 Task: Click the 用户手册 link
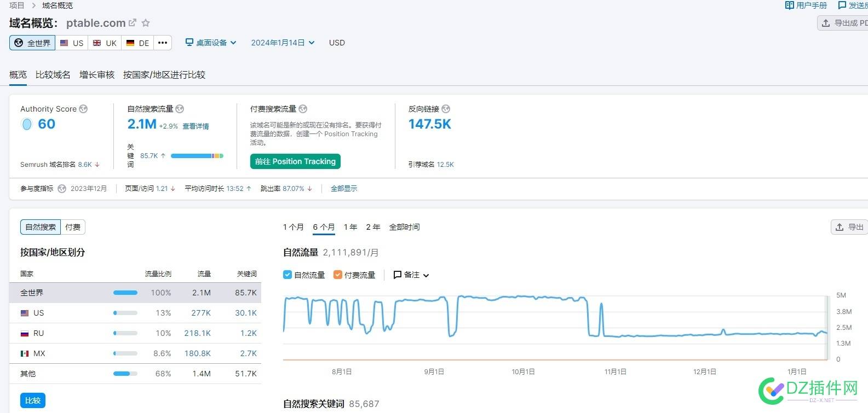point(806,5)
